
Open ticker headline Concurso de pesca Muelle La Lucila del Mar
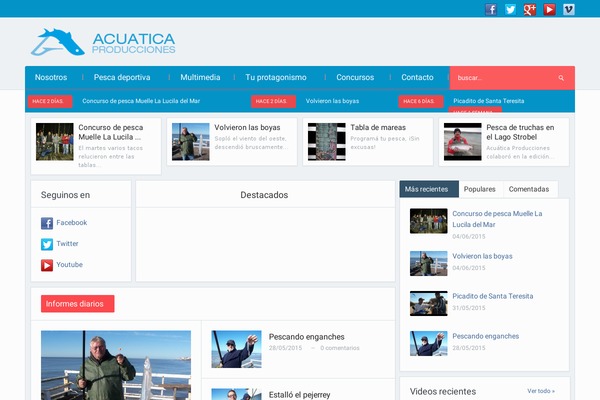141,101
